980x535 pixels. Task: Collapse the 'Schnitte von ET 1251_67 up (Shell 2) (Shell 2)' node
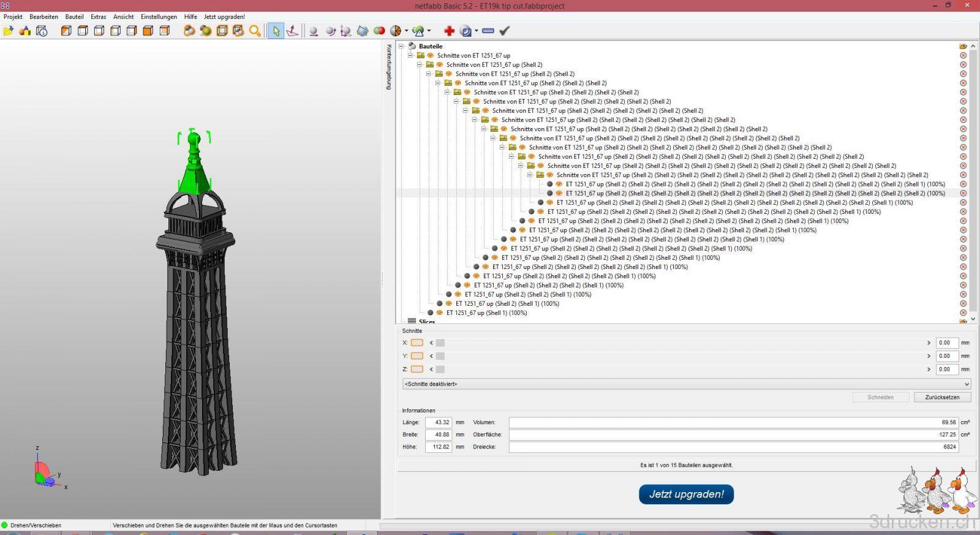pyautogui.click(x=429, y=74)
